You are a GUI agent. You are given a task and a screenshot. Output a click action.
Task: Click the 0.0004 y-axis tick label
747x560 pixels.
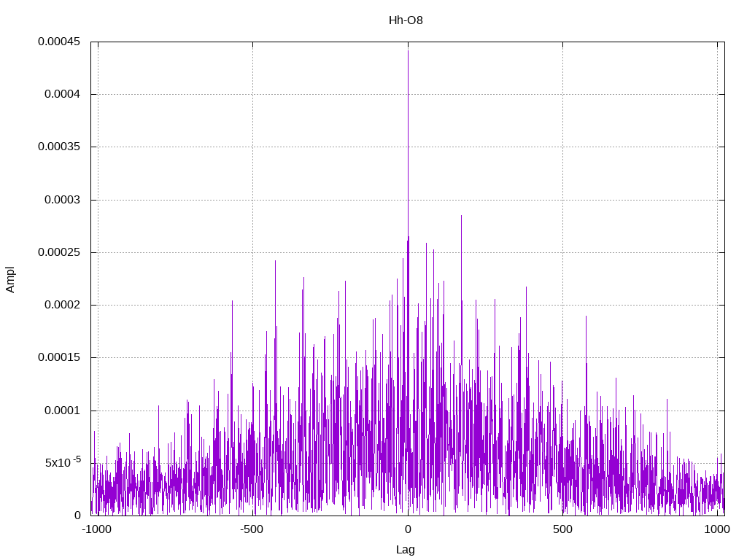63,94
